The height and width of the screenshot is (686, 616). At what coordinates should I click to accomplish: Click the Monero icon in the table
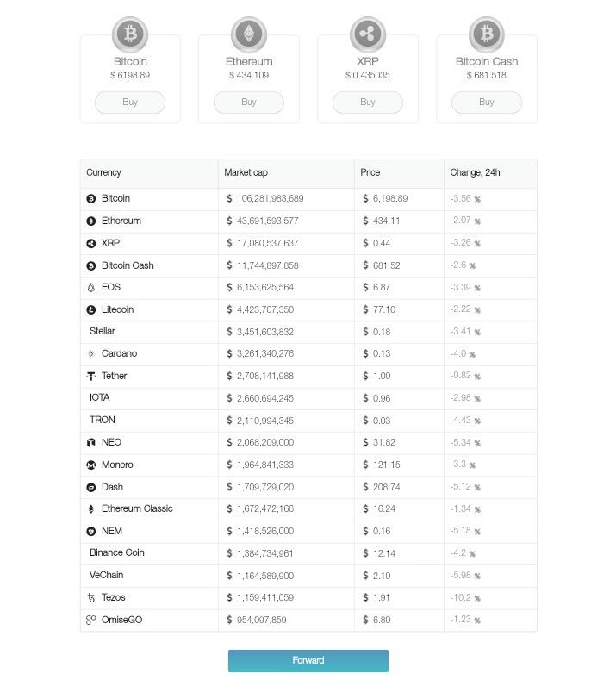click(91, 465)
